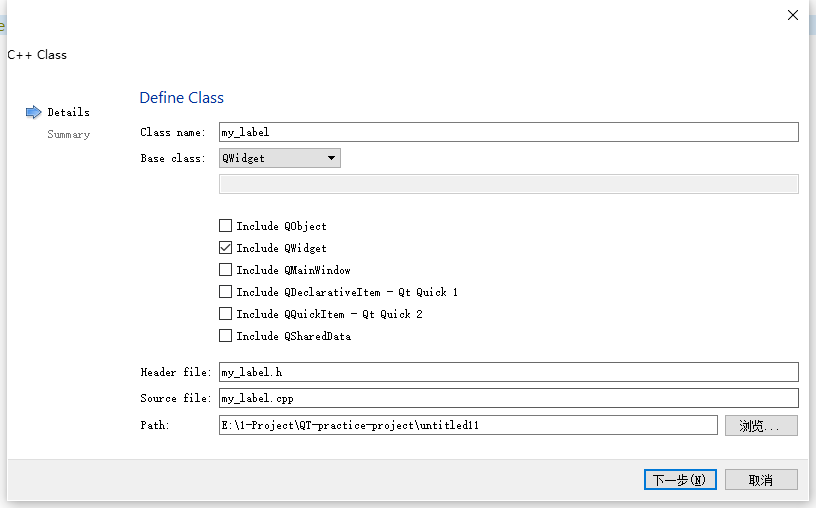Enable Include QObject checkbox

(x=226, y=226)
